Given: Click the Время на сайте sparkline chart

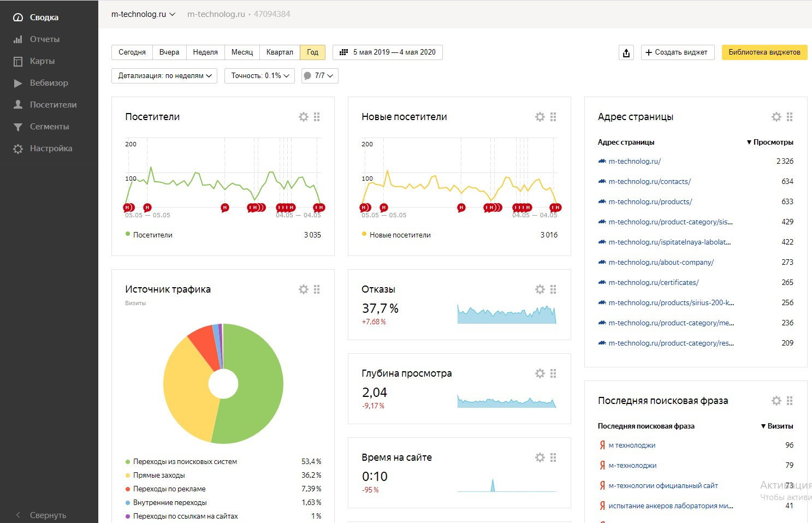Looking at the screenshot, I should [x=507, y=485].
